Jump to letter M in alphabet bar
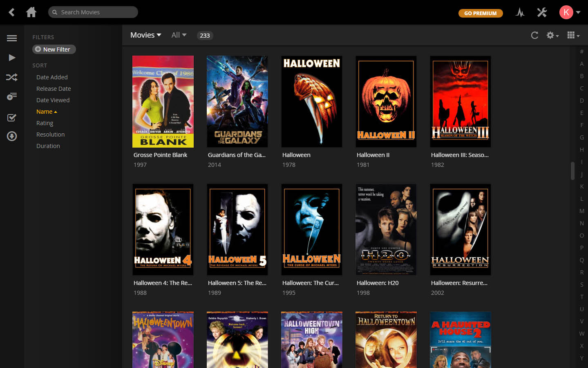The height and width of the screenshot is (368, 588). click(x=581, y=211)
